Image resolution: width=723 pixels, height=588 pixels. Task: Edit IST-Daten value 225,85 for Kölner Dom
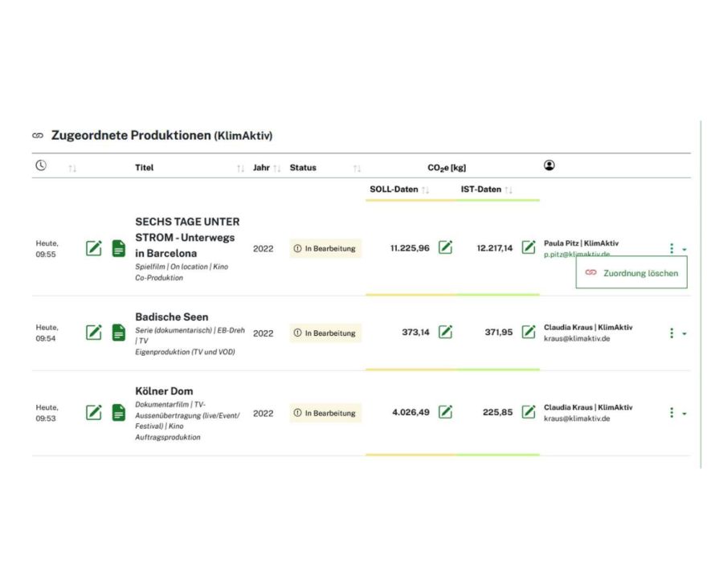click(x=529, y=412)
